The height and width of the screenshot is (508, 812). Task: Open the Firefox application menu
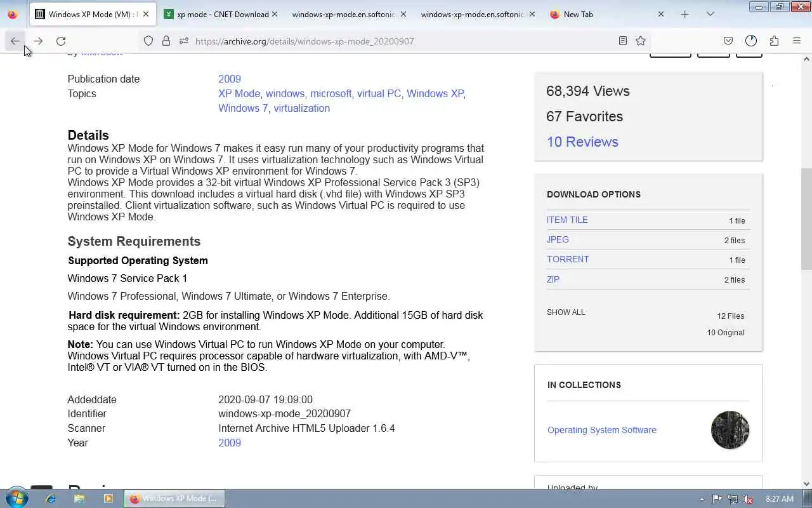(x=797, y=41)
